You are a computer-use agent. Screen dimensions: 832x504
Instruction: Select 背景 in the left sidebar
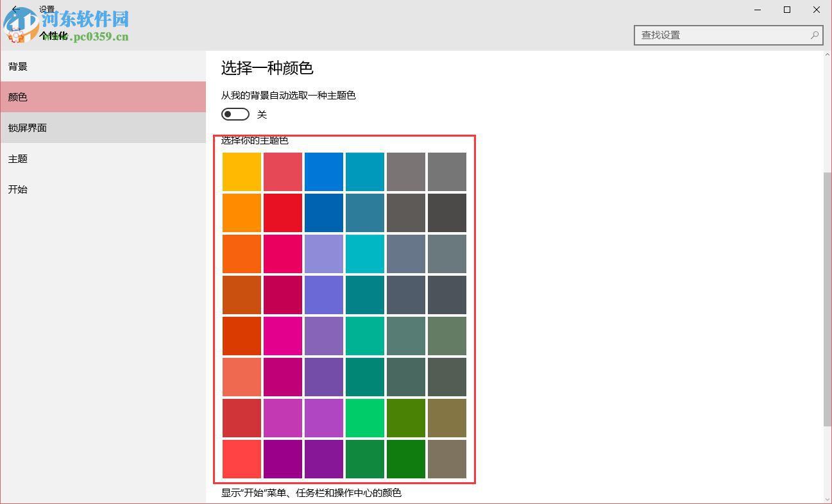pos(18,66)
